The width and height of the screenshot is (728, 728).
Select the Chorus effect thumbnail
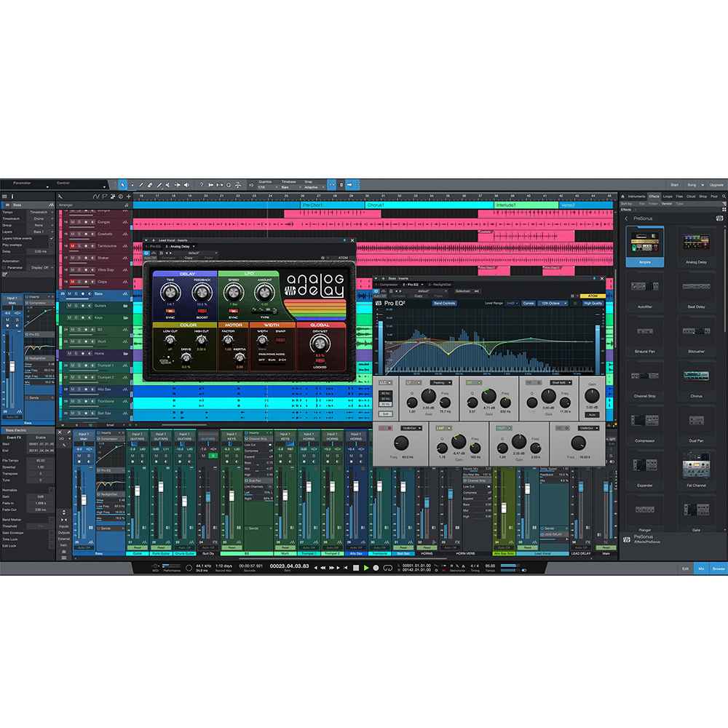[696, 381]
